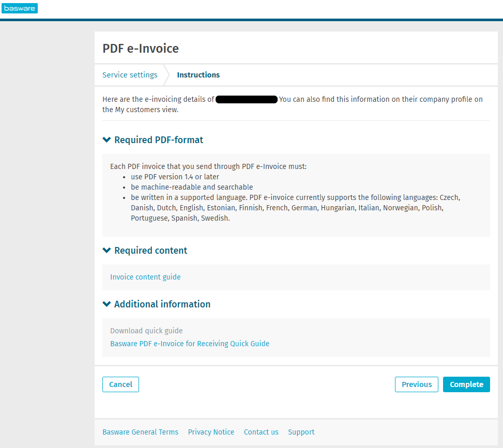503x448 pixels.
Task: Finish setup with the Complete button
Action: pyautogui.click(x=466, y=384)
